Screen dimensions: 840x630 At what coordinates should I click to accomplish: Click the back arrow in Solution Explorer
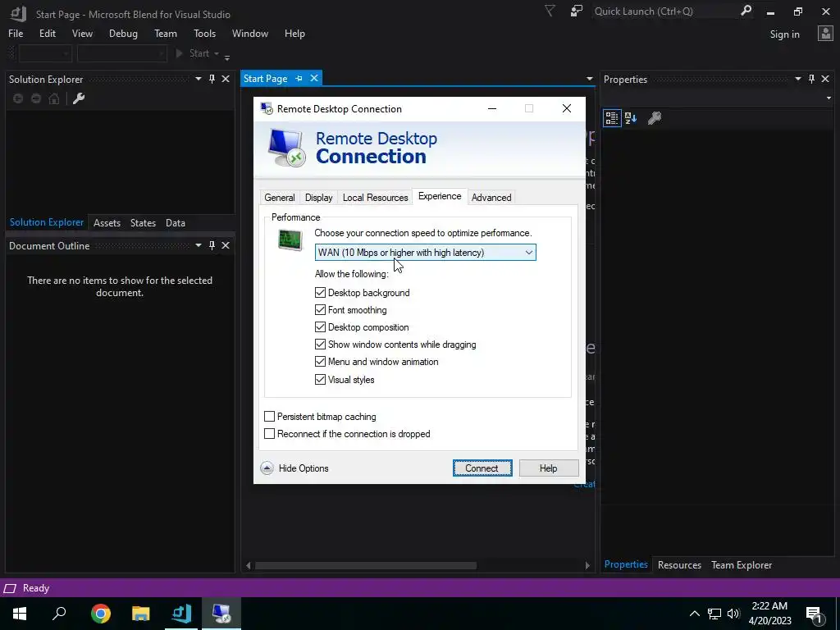click(18, 98)
